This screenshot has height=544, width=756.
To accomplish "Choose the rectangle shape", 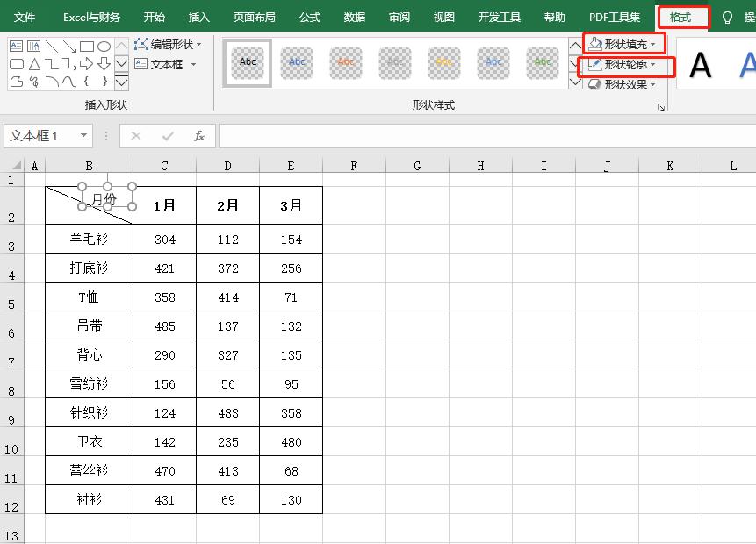I will [x=87, y=47].
